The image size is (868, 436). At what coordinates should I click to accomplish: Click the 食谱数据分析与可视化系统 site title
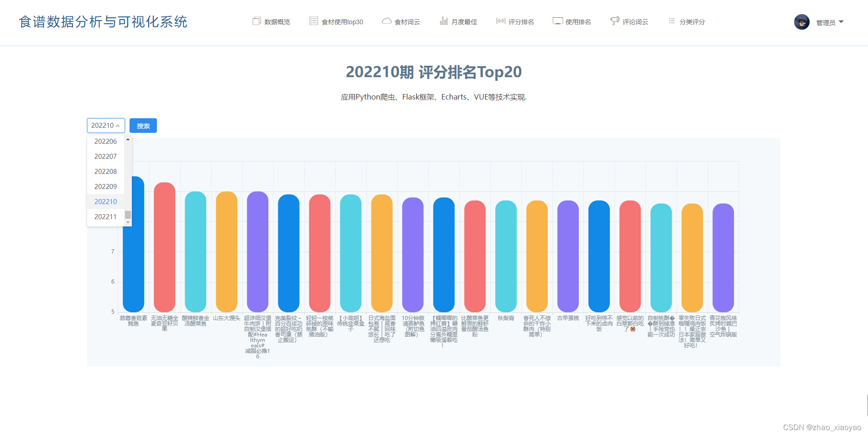[x=103, y=22]
